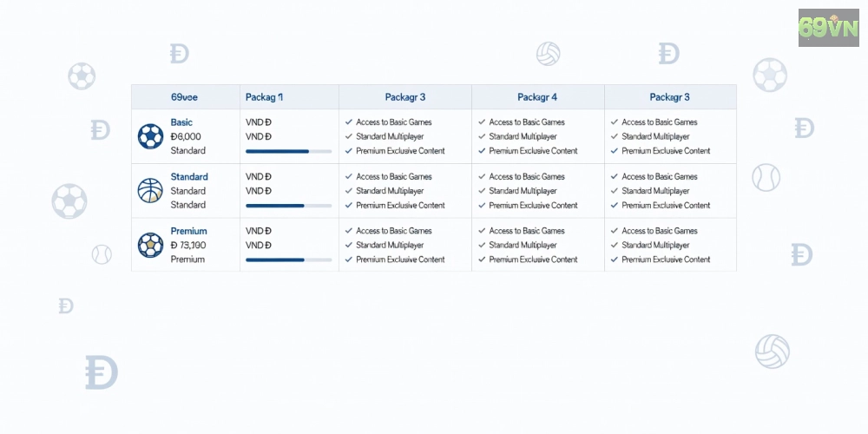Open the Basic plan title link
868x434 pixels.
tap(181, 122)
